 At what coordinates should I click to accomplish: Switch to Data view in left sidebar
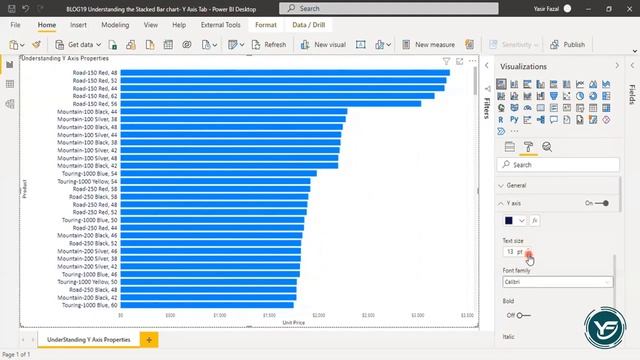click(x=10, y=84)
